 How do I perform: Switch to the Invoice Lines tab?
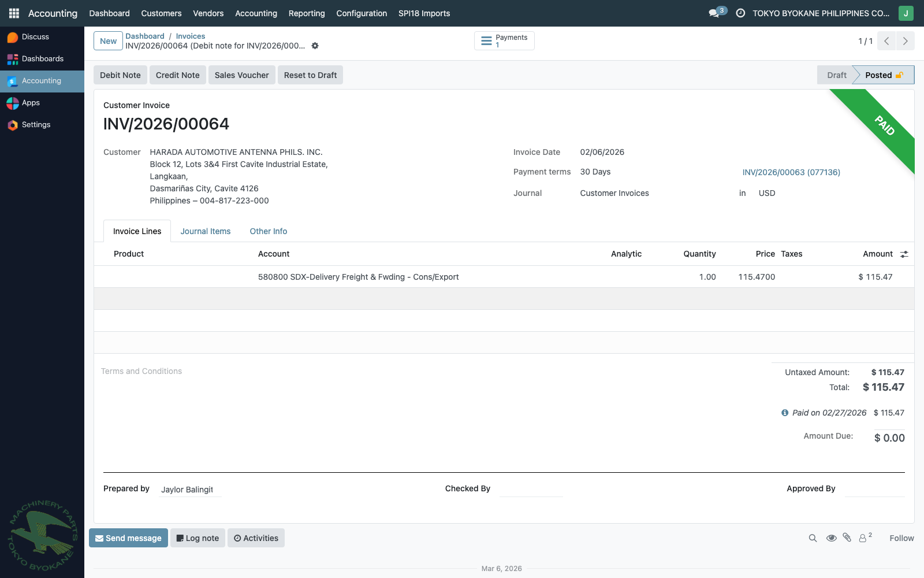pos(137,231)
